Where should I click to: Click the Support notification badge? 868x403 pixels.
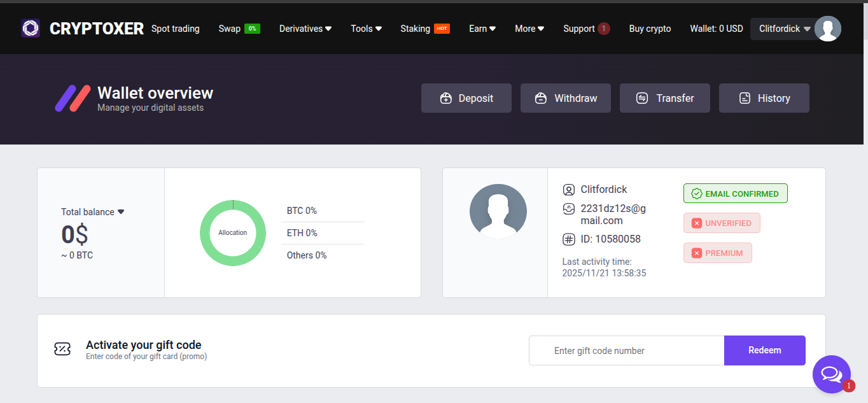603,29
